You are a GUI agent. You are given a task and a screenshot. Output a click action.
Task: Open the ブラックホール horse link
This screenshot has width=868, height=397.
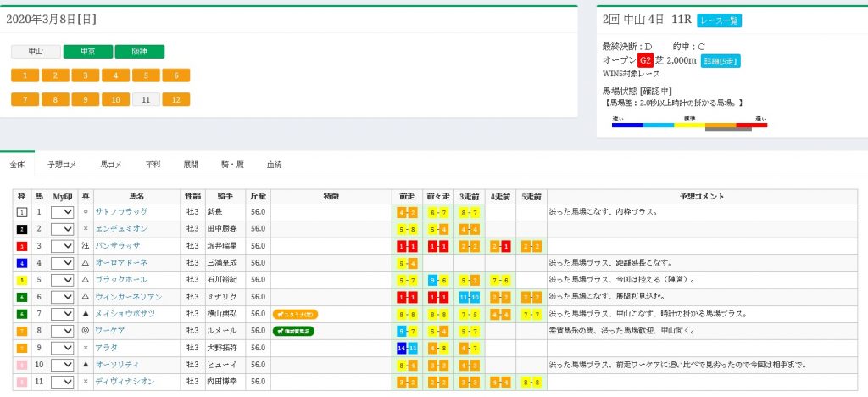[x=120, y=280]
